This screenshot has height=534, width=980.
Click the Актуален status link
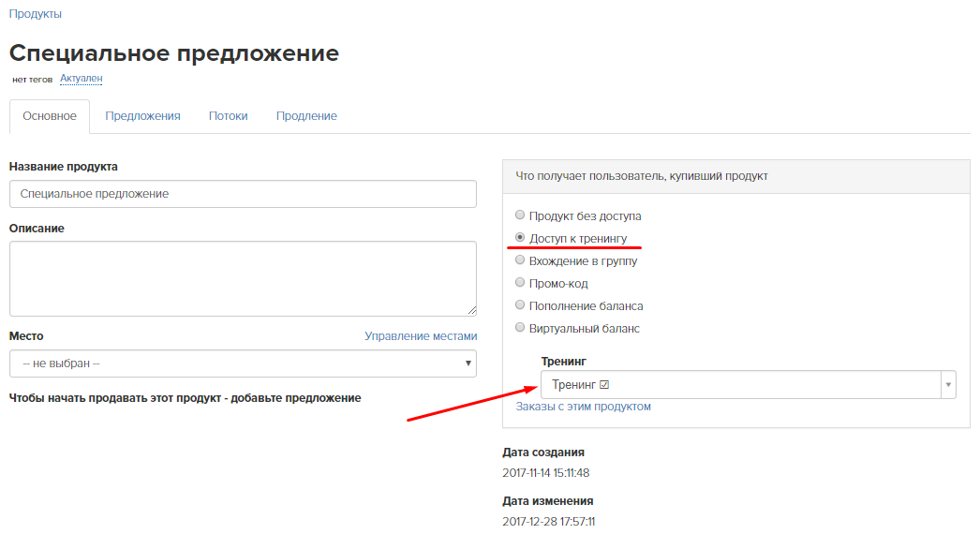click(82, 78)
